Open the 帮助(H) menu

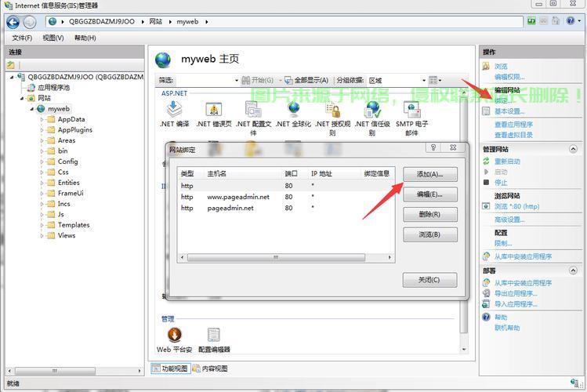click(x=85, y=38)
